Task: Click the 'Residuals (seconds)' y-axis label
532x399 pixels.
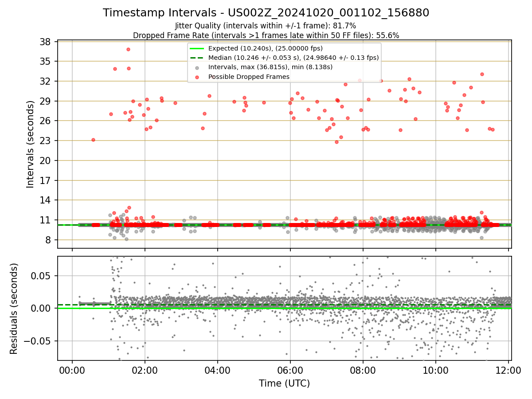Action: [x=14, y=309]
